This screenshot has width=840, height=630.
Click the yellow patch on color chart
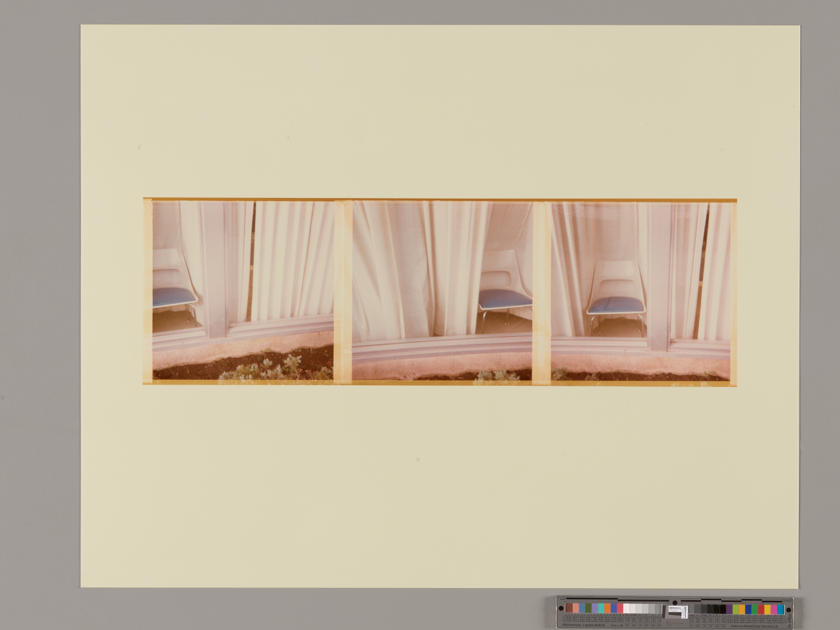pos(767,609)
